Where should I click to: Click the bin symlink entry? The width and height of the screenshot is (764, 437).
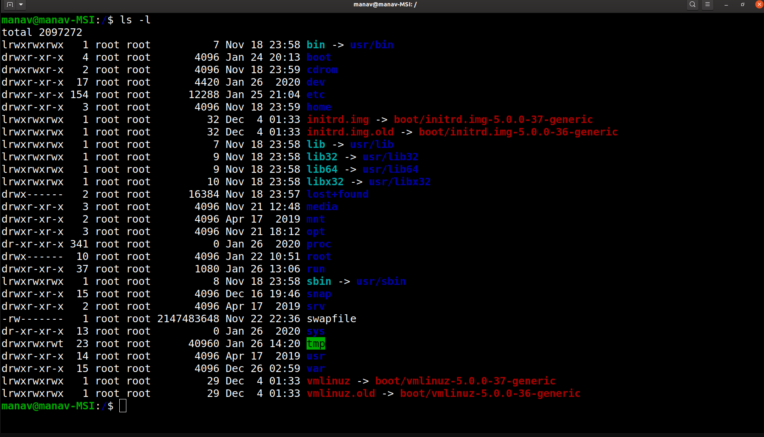(x=316, y=44)
